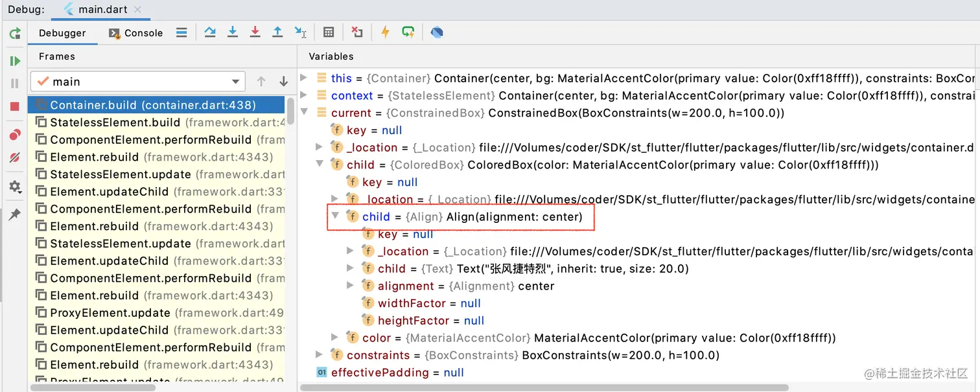This screenshot has height=392, width=980.
Task: Switch to the Console tab
Action: (x=135, y=33)
